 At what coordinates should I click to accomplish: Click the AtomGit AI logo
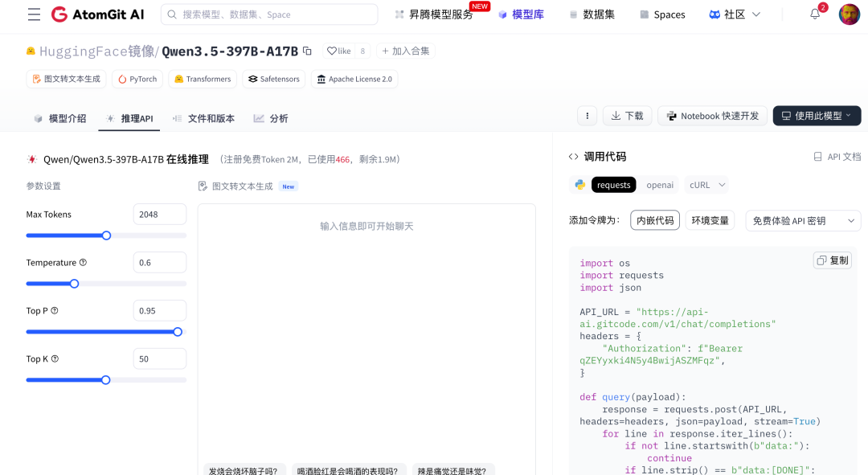(x=97, y=14)
